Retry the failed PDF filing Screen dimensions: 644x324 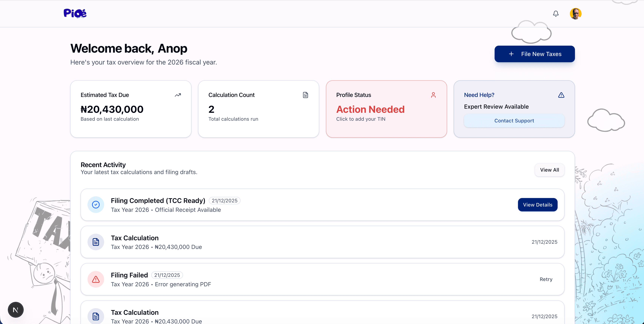pos(546,279)
